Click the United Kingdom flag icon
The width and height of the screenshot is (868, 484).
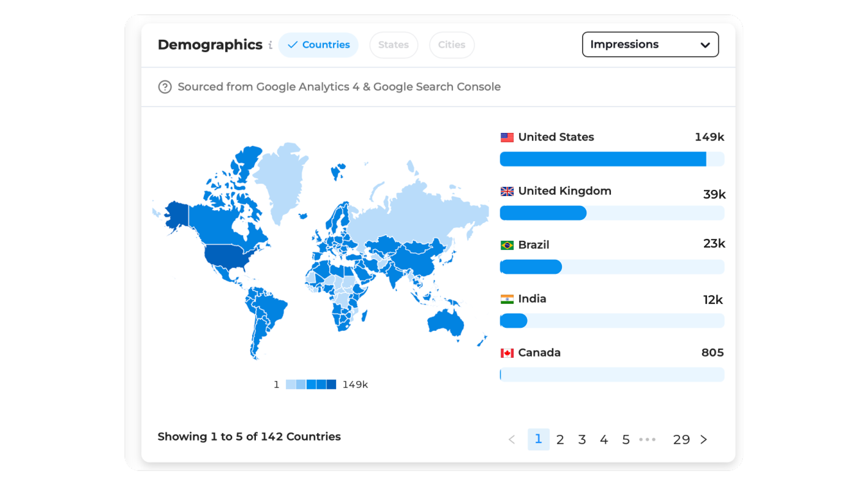[507, 191]
